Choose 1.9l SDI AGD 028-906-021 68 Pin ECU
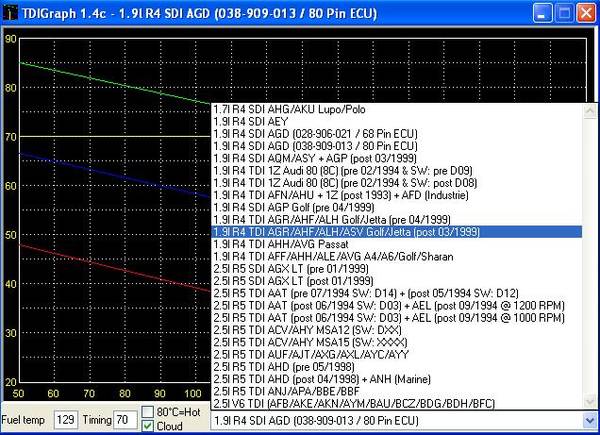The height and width of the screenshot is (435, 600). (396, 134)
